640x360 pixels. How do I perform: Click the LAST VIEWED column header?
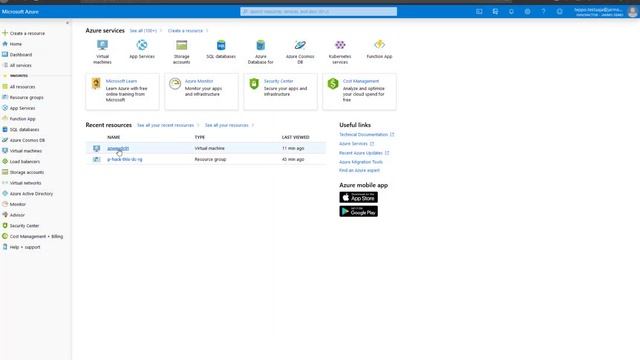coord(296,137)
